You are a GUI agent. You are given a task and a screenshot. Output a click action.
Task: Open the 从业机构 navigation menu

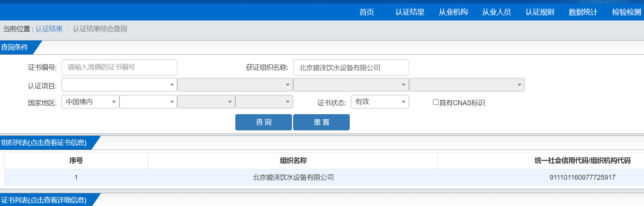453,12
